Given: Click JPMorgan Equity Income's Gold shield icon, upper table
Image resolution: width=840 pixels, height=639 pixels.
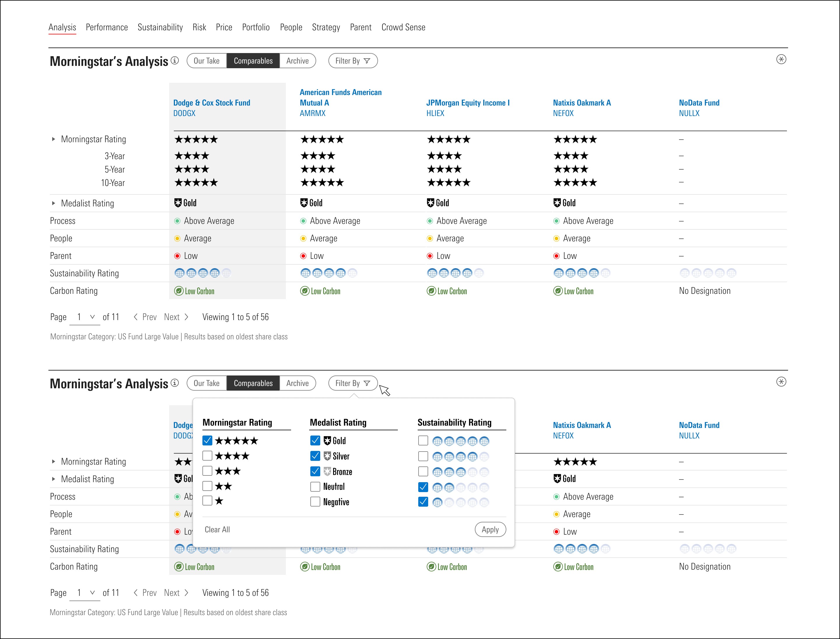Looking at the screenshot, I should pos(430,203).
